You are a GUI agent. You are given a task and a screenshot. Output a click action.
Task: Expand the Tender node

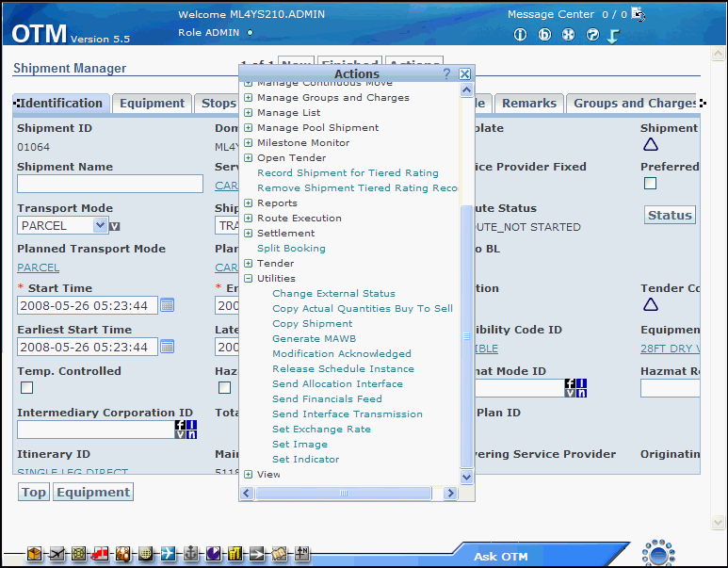[249, 264]
